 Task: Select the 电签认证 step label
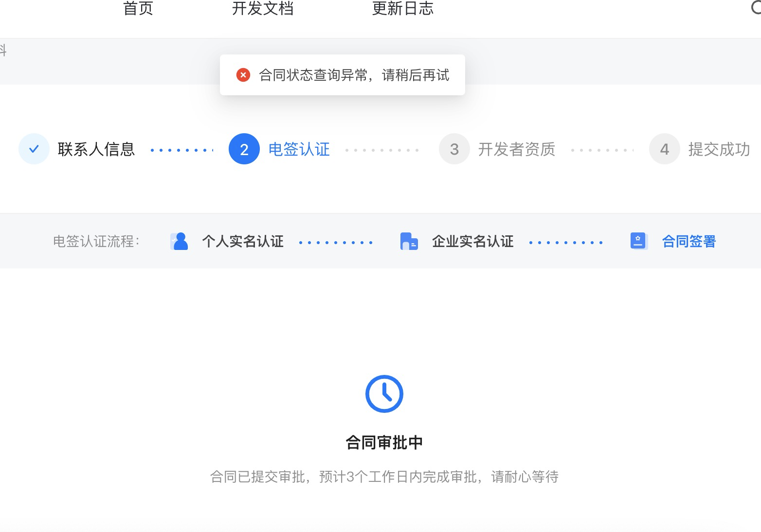[x=299, y=149]
